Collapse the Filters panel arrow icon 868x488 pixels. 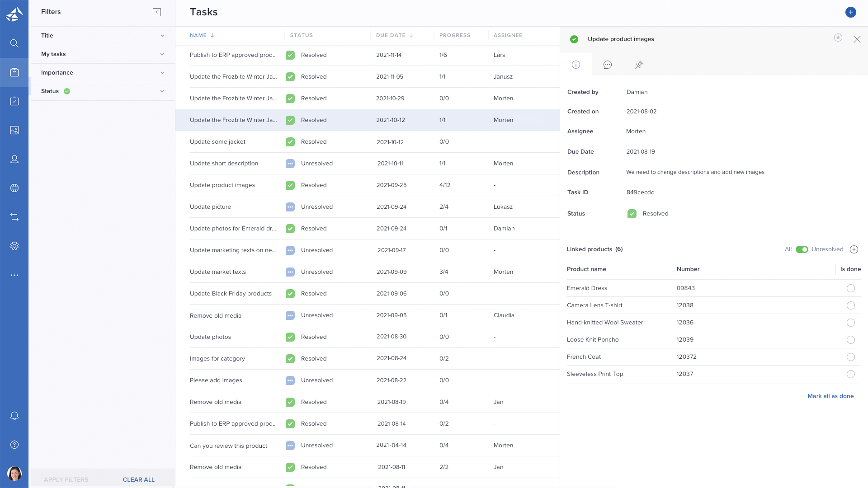pos(157,12)
